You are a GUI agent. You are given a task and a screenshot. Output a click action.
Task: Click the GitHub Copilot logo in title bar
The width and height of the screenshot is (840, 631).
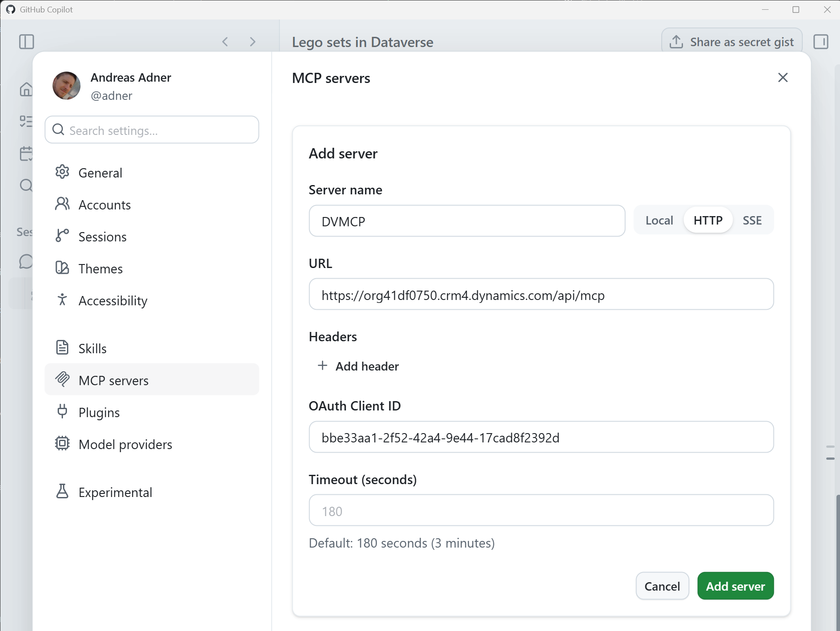[11, 9]
